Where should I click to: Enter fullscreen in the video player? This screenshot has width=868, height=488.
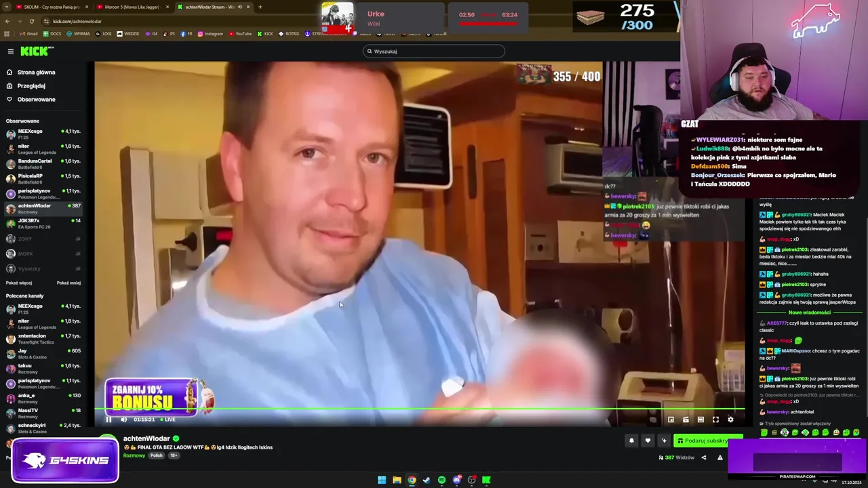(715, 420)
